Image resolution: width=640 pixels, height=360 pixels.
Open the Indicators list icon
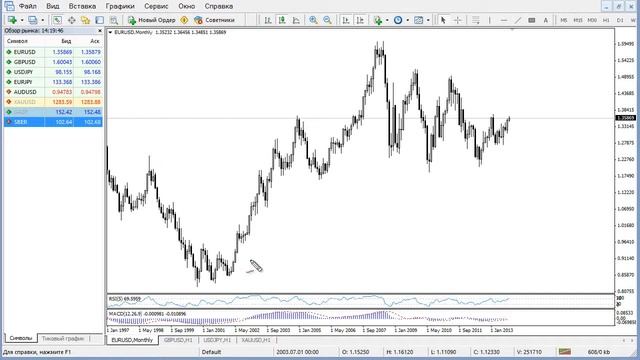coord(378,20)
